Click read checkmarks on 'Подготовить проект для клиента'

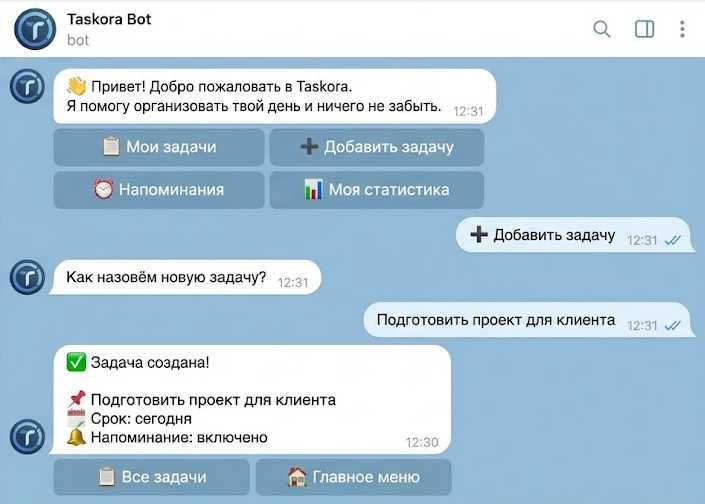[x=673, y=326]
